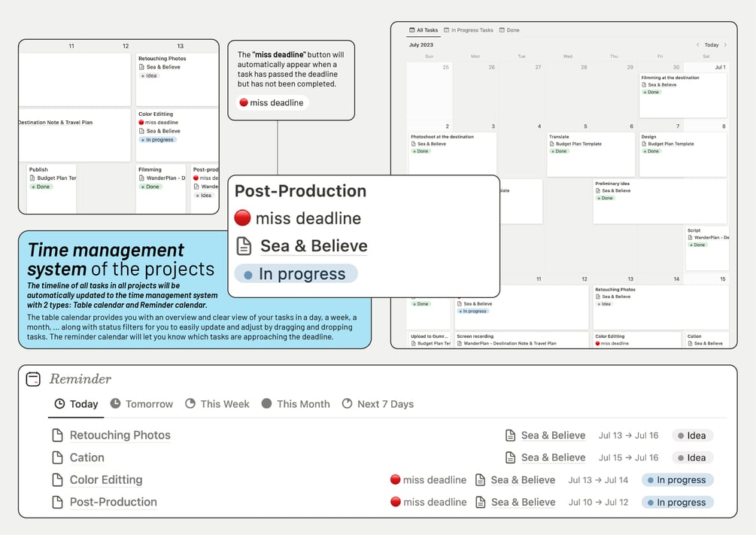Open the Cation reminder task

click(x=87, y=457)
